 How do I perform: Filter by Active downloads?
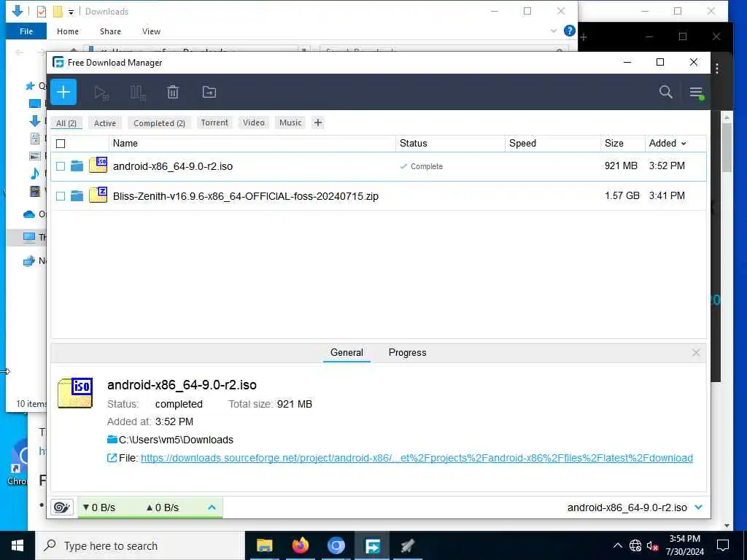pos(105,122)
